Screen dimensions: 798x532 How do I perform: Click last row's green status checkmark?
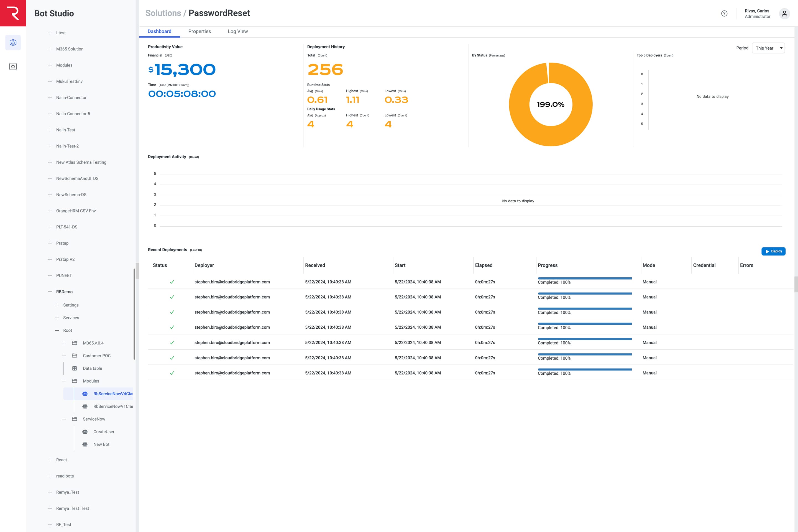(x=172, y=373)
